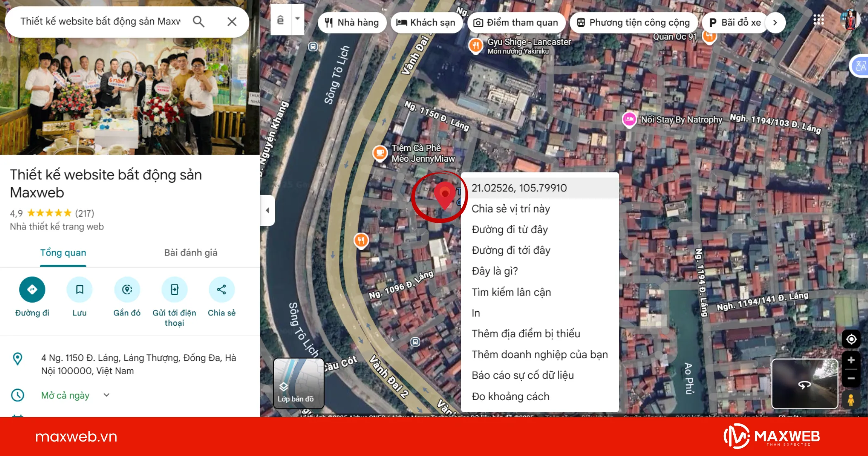Click the Gửi tới điện thoại icon
The image size is (868, 456).
click(x=174, y=289)
